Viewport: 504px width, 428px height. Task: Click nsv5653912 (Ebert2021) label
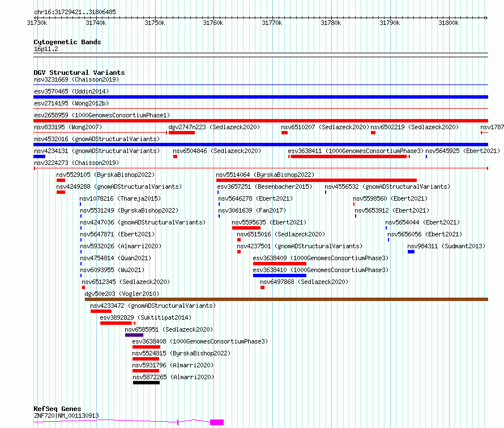(x=392, y=210)
